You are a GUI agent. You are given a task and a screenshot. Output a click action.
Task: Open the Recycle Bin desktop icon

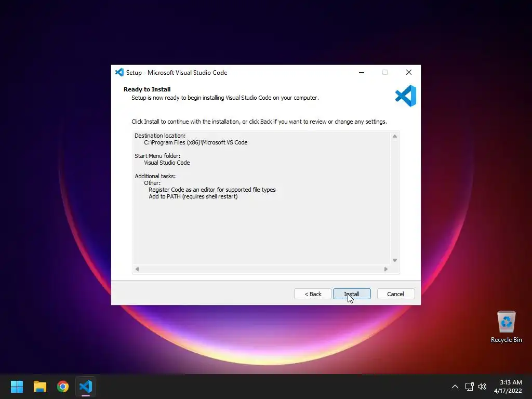[506, 327]
